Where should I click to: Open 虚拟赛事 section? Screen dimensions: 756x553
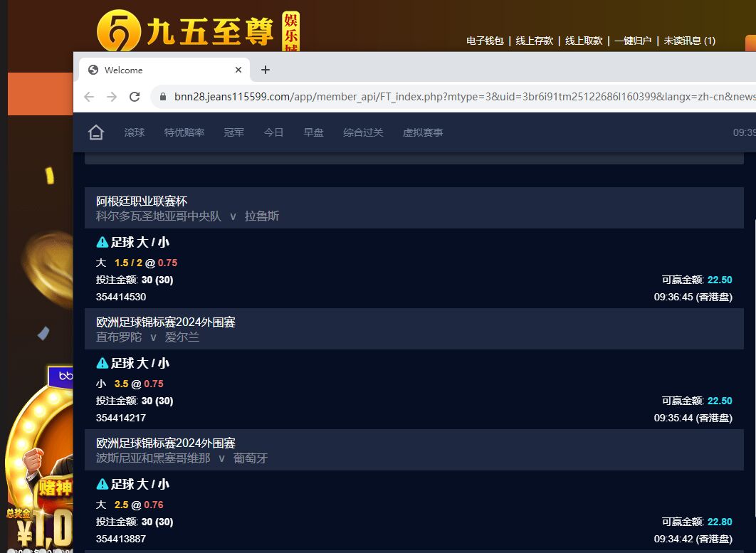(x=423, y=132)
